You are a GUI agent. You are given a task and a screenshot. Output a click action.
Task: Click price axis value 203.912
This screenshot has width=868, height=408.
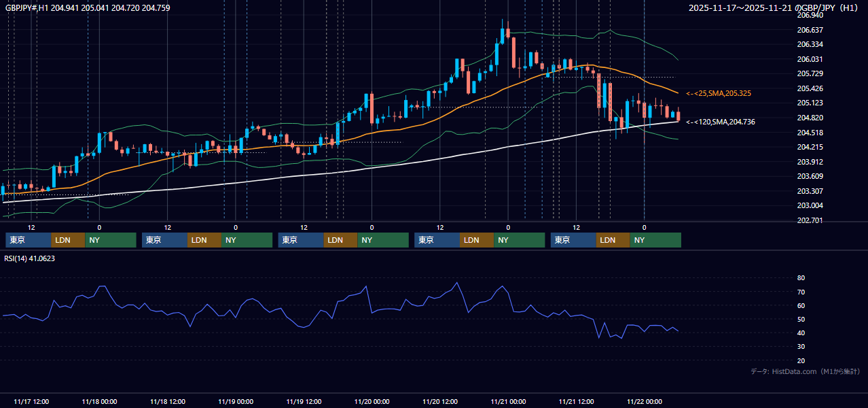coord(810,162)
